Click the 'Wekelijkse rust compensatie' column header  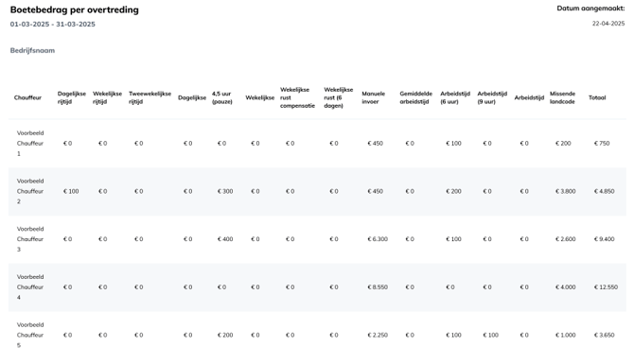tap(297, 97)
